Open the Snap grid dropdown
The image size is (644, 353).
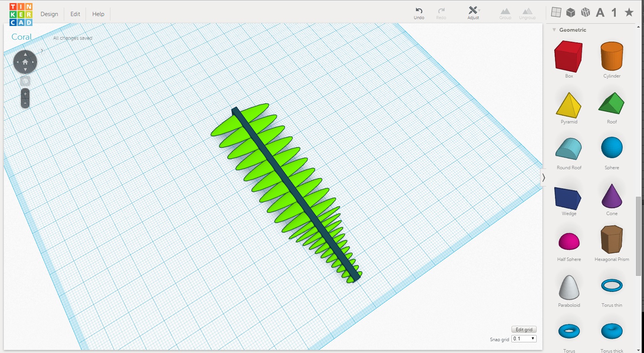pos(524,339)
